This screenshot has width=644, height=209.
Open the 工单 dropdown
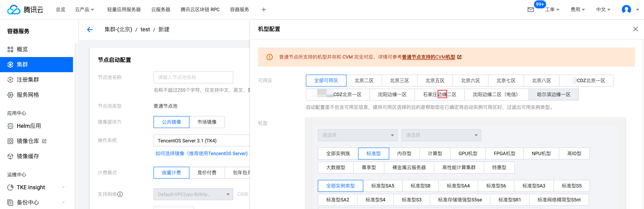click(x=552, y=10)
